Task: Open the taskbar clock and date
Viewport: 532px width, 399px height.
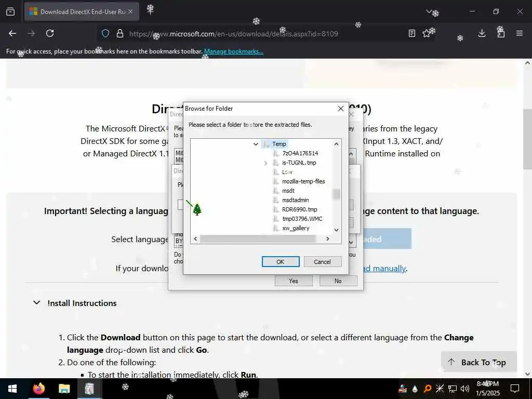Action: [x=488, y=389]
